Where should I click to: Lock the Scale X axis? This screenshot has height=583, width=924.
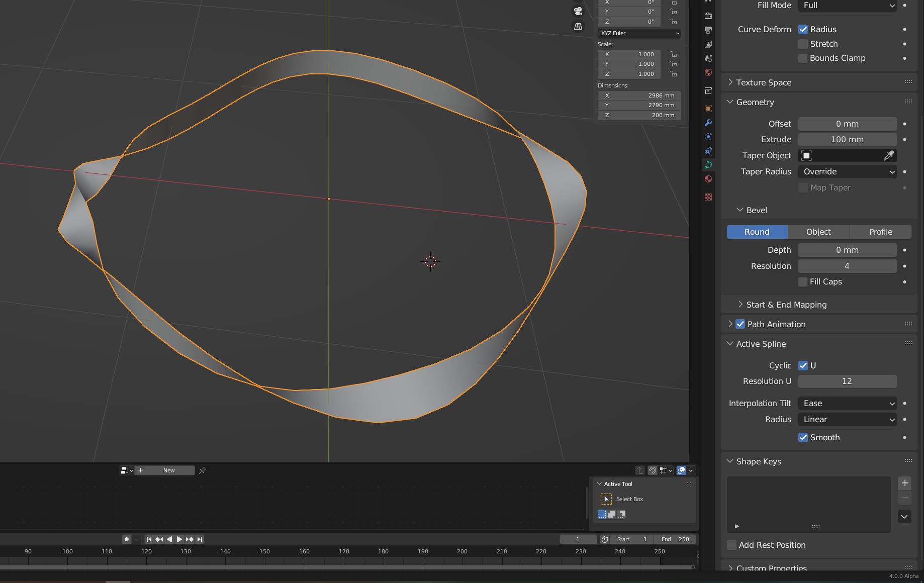673,54
